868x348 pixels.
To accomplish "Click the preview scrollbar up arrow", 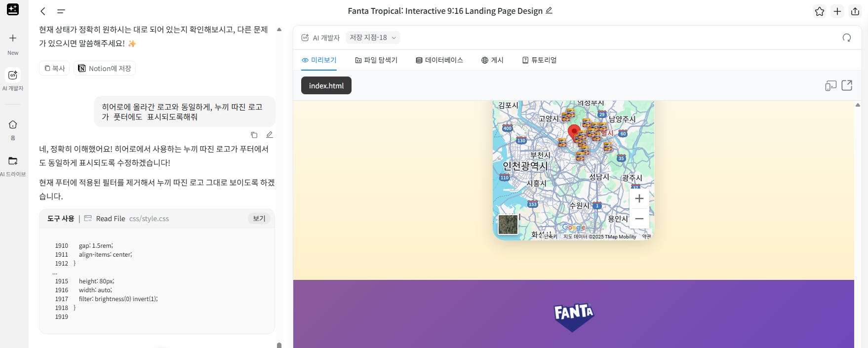I will click(858, 105).
